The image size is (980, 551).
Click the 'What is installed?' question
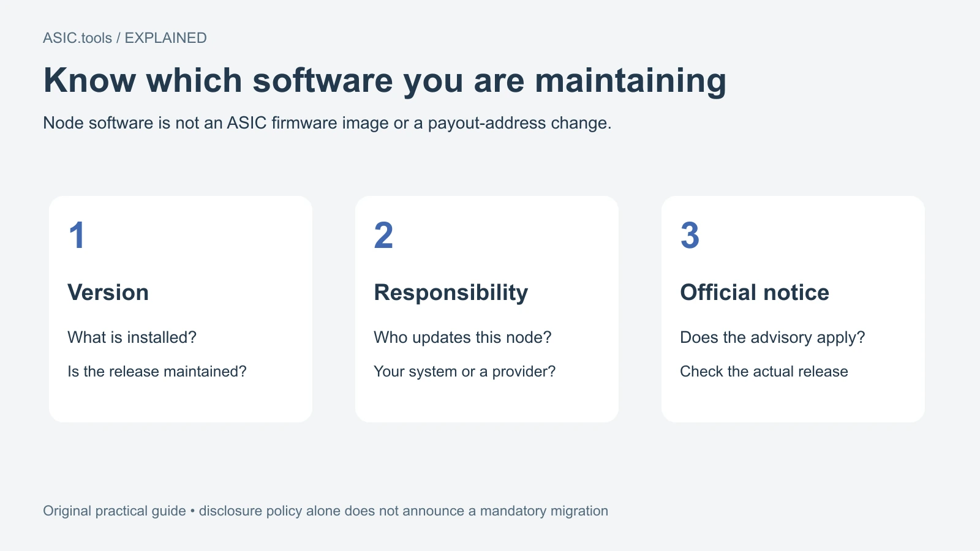click(132, 337)
